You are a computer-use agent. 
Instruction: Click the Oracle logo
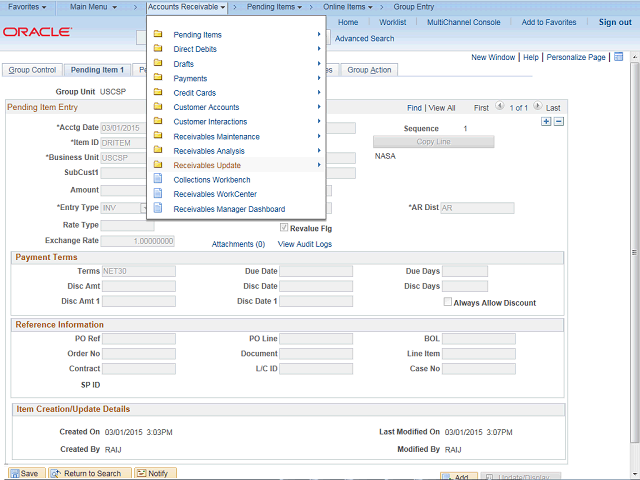click(37, 32)
